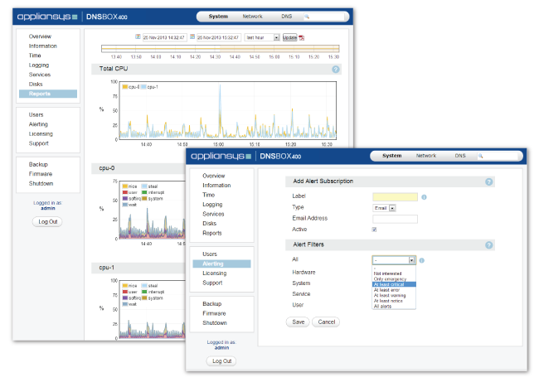
Task: Open the Type dropdown set to Email
Action: (x=384, y=208)
